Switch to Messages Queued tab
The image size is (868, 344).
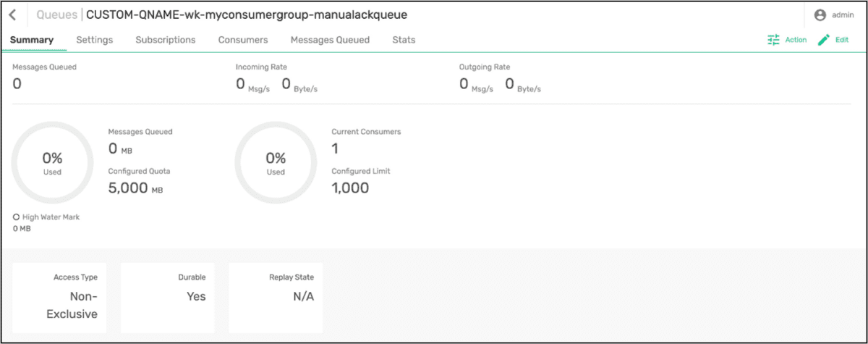330,40
